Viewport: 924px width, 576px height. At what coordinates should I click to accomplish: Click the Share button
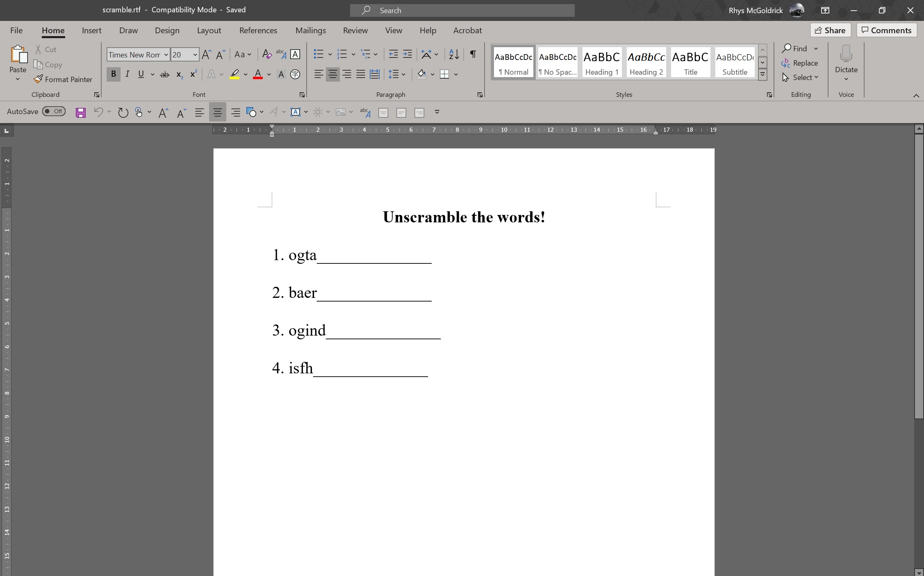click(x=830, y=30)
